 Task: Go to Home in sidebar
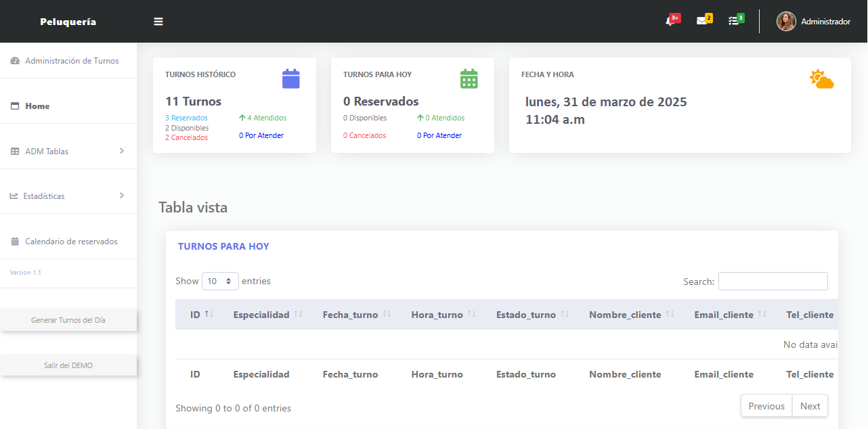(x=37, y=106)
